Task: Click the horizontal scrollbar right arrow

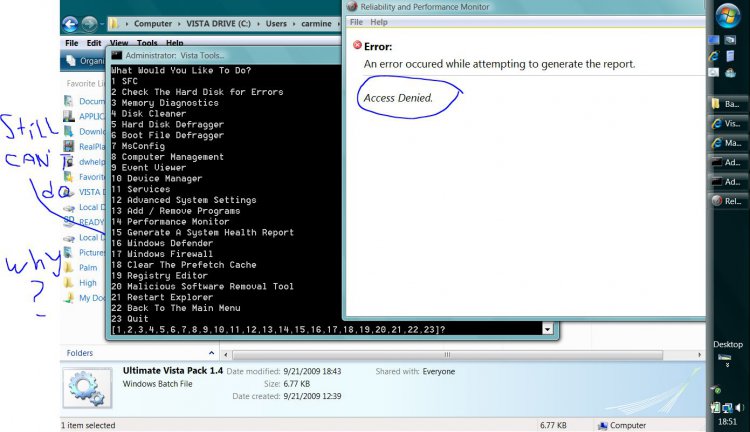Action: [x=699, y=355]
